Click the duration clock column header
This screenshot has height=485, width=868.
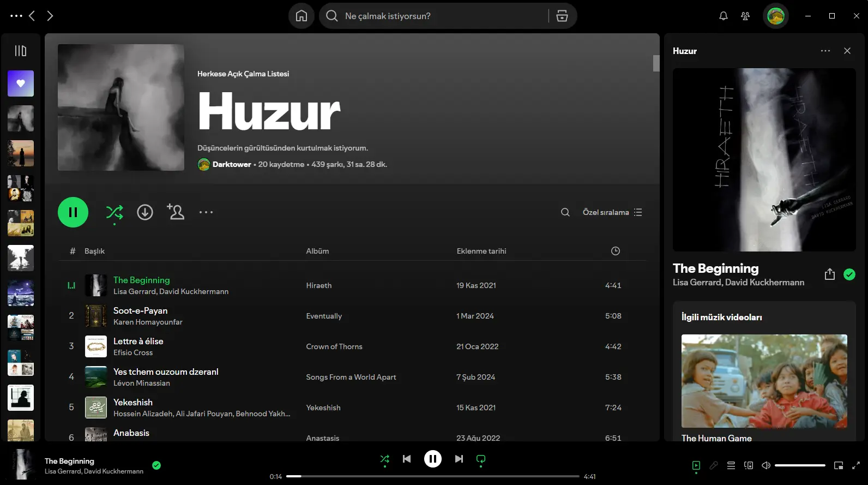616,251
